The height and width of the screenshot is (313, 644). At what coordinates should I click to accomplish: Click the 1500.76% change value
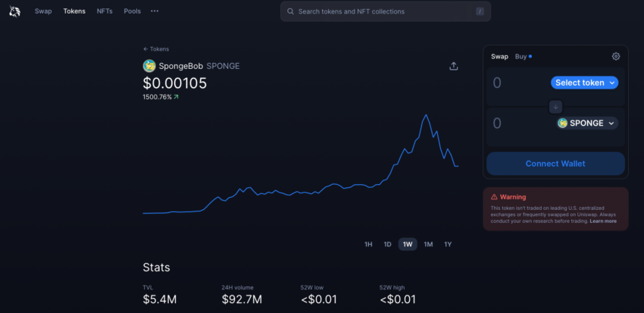157,97
